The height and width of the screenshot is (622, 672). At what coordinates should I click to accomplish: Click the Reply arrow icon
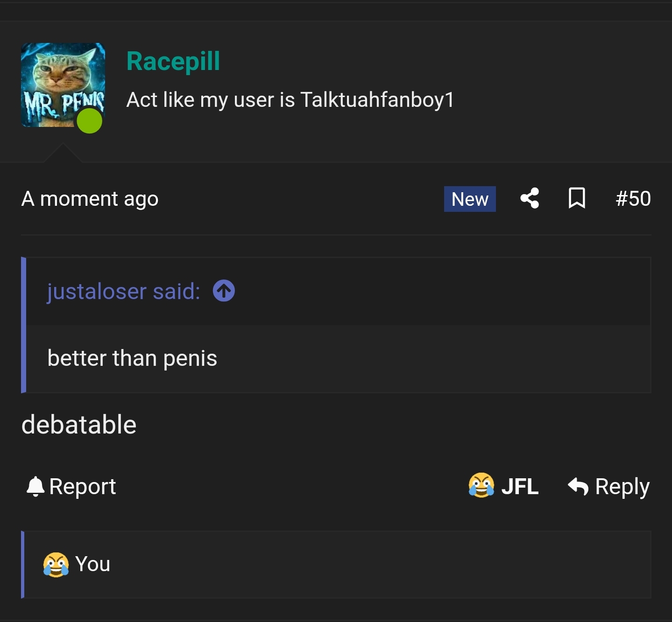coord(578,486)
